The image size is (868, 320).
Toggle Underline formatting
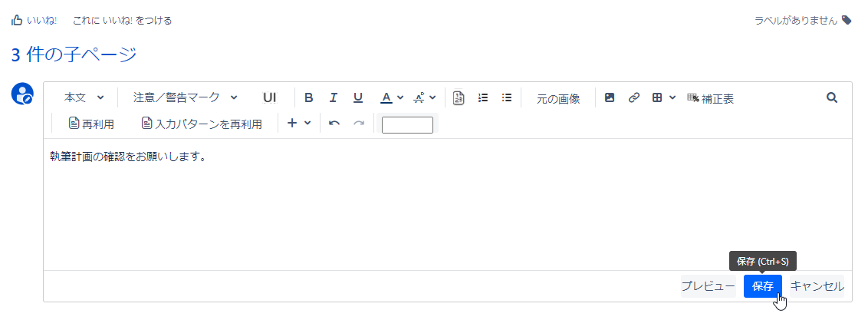(358, 98)
